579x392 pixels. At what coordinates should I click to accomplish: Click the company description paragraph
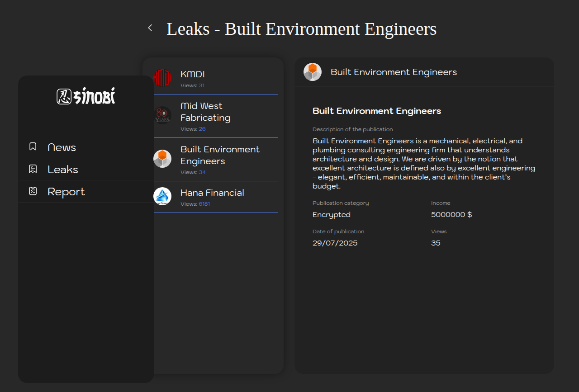[x=424, y=163]
